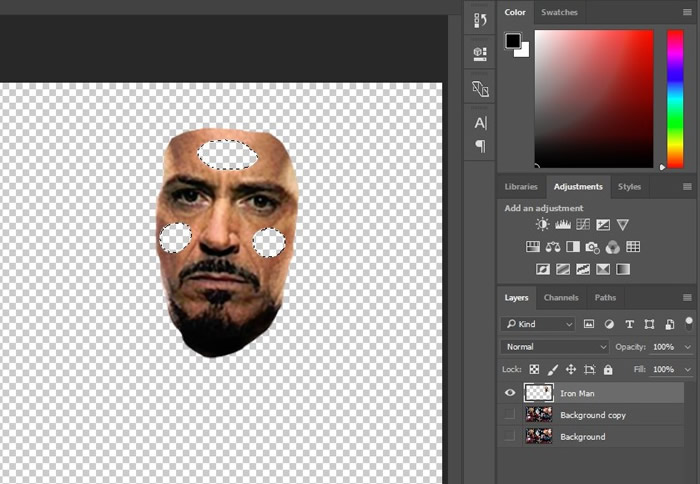Select the Background copy layer name
The image size is (700, 484).
coord(593,415)
